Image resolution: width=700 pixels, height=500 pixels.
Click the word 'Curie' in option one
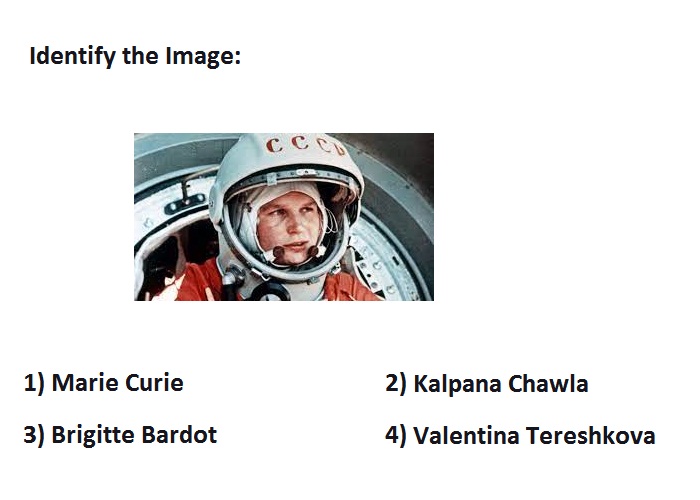tap(154, 383)
